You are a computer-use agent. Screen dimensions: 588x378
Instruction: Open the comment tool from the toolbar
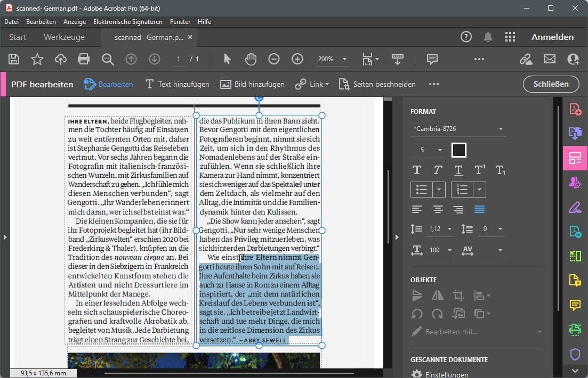pos(432,59)
